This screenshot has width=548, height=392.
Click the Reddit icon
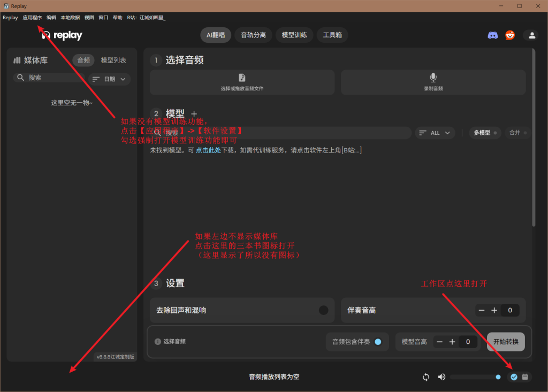coord(510,35)
